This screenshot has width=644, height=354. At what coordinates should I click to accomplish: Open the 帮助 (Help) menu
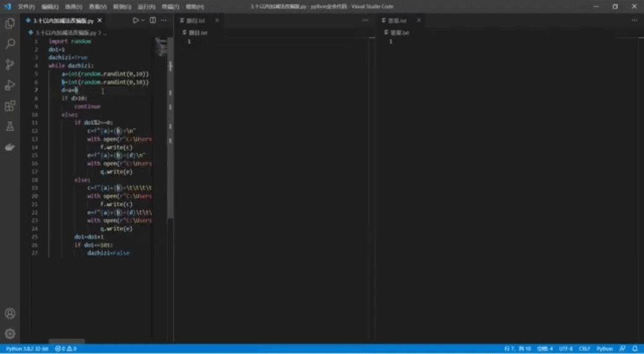194,7
